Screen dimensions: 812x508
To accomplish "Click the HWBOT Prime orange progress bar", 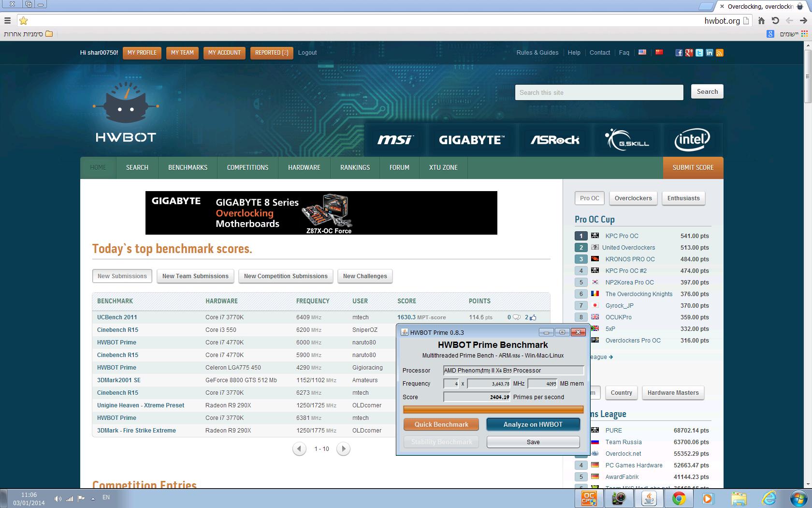I will (x=493, y=410).
